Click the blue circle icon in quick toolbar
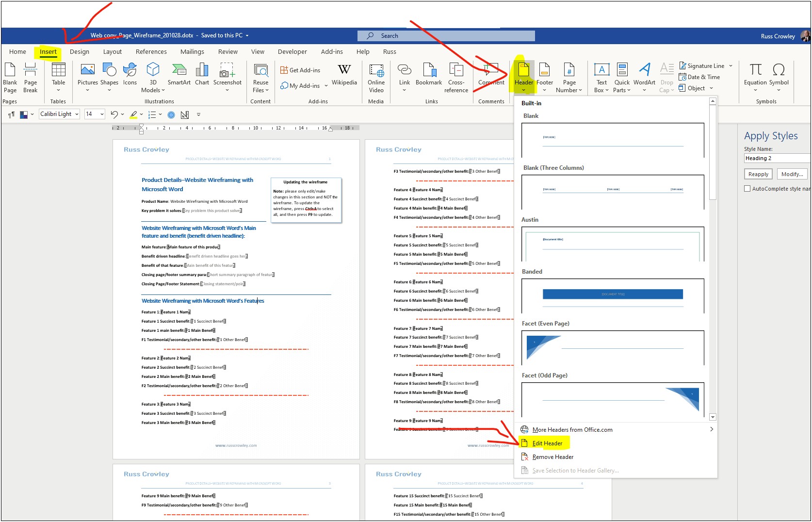The height and width of the screenshot is (522, 812). point(171,115)
